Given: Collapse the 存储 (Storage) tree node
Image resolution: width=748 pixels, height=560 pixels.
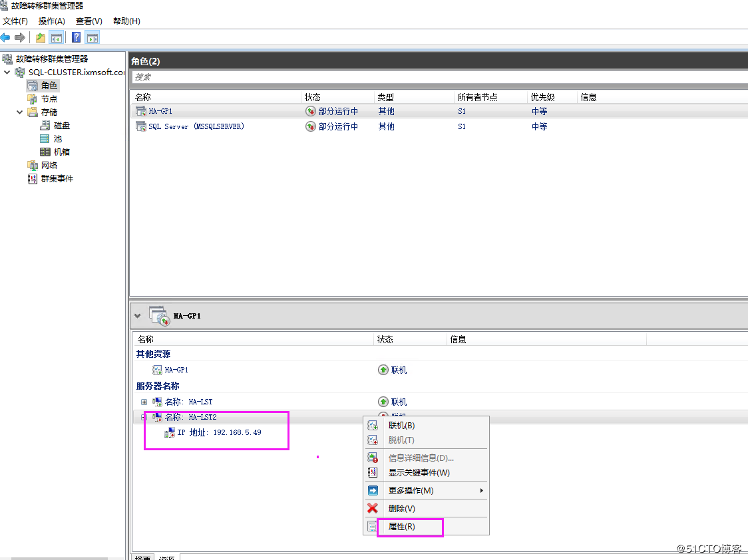Looking at the screenshot, I should pyautogui.click(x=20, y=112).
